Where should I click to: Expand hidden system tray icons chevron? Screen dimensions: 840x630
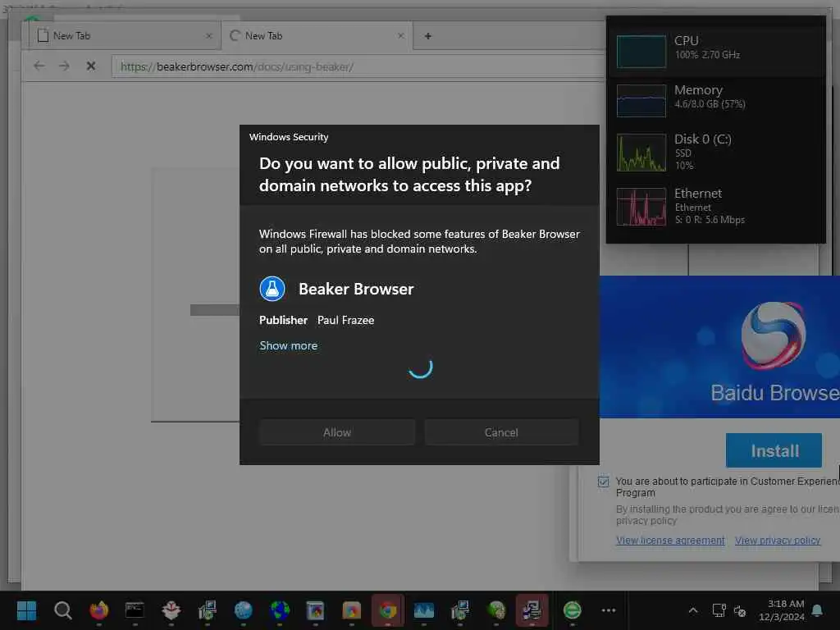click(692, 610)
